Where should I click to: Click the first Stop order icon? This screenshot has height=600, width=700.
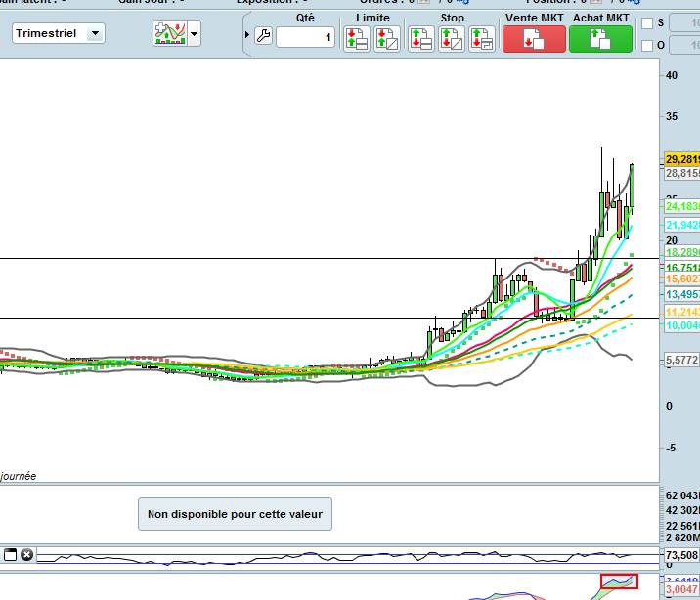(421, 39)
